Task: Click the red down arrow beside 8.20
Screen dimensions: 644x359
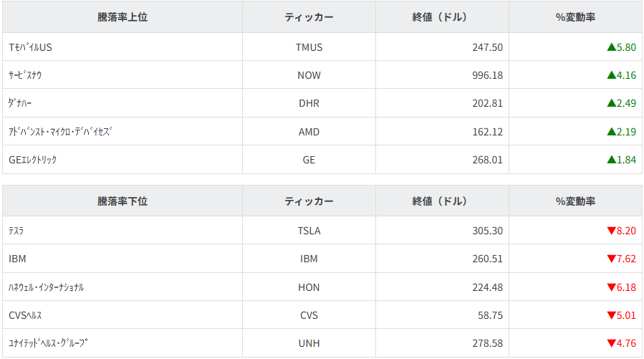Action: 611,231
